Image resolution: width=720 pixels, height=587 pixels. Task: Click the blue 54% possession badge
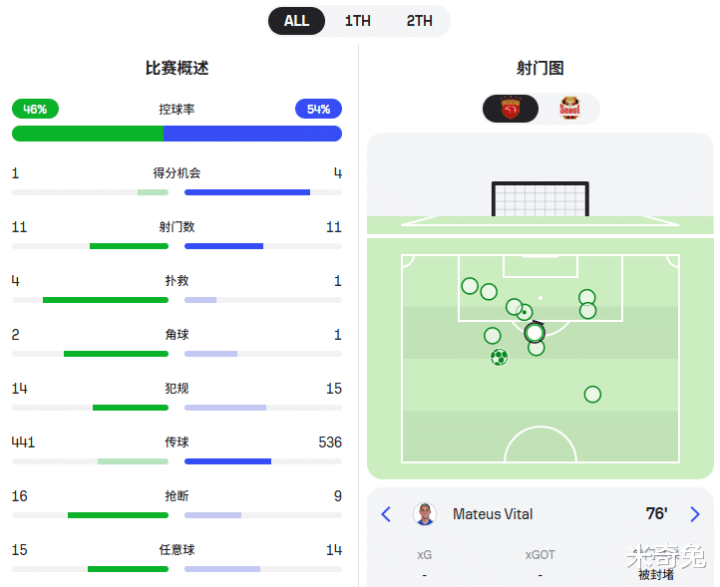coord(318,109)
